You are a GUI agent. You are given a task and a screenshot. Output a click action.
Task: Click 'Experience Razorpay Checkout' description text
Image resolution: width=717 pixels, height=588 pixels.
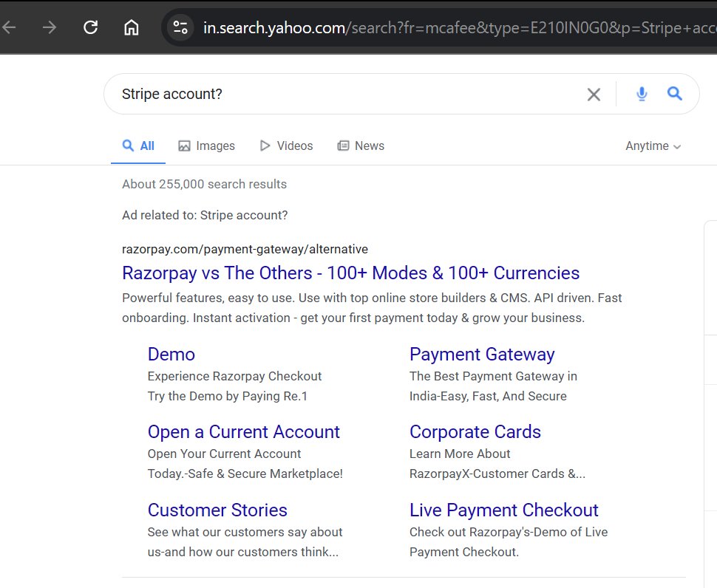[x=234, y=376]
